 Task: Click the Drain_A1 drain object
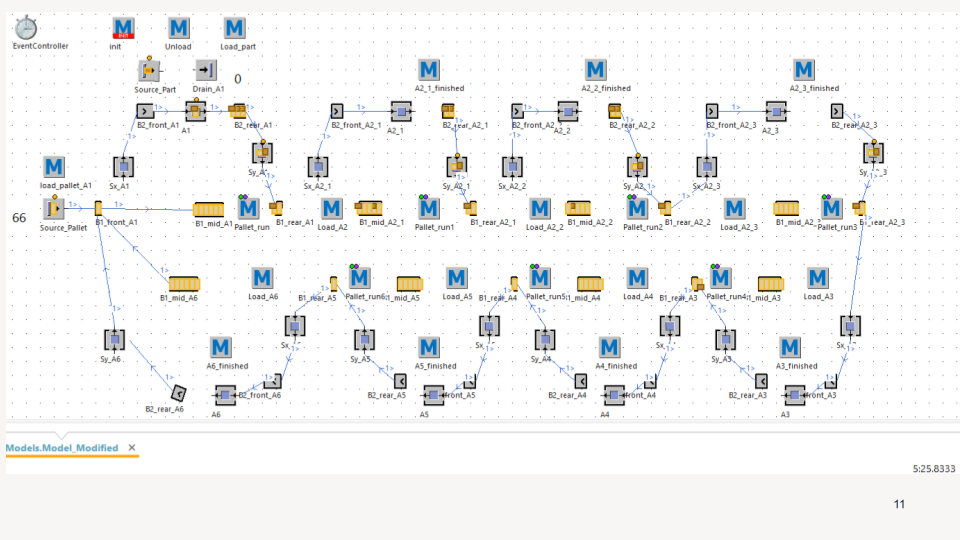[206, 70]
